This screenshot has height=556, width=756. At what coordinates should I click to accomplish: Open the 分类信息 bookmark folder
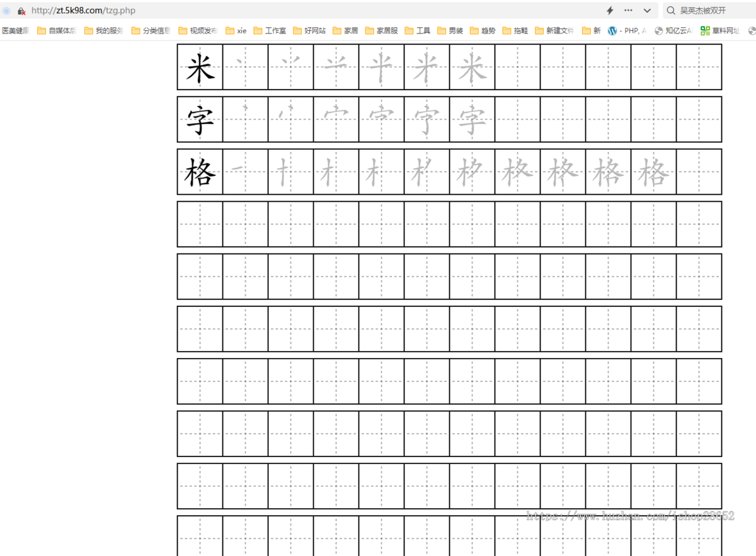[151, 30]
